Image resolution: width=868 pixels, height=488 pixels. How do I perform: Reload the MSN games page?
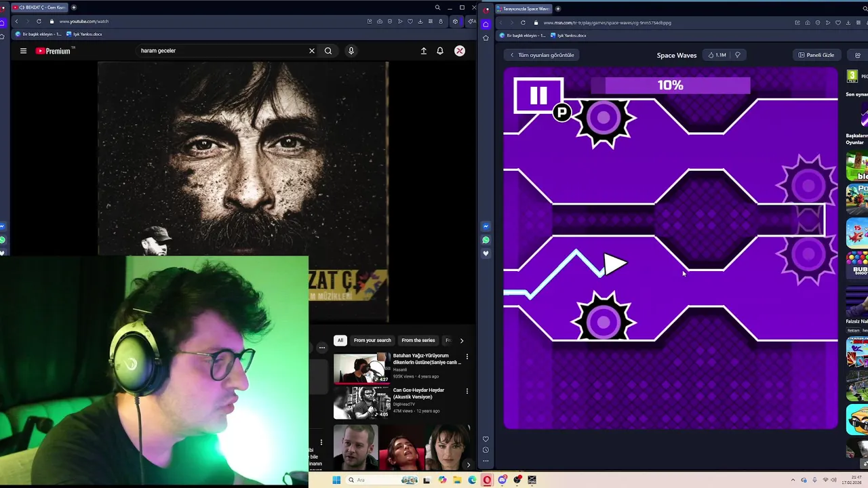523,22
